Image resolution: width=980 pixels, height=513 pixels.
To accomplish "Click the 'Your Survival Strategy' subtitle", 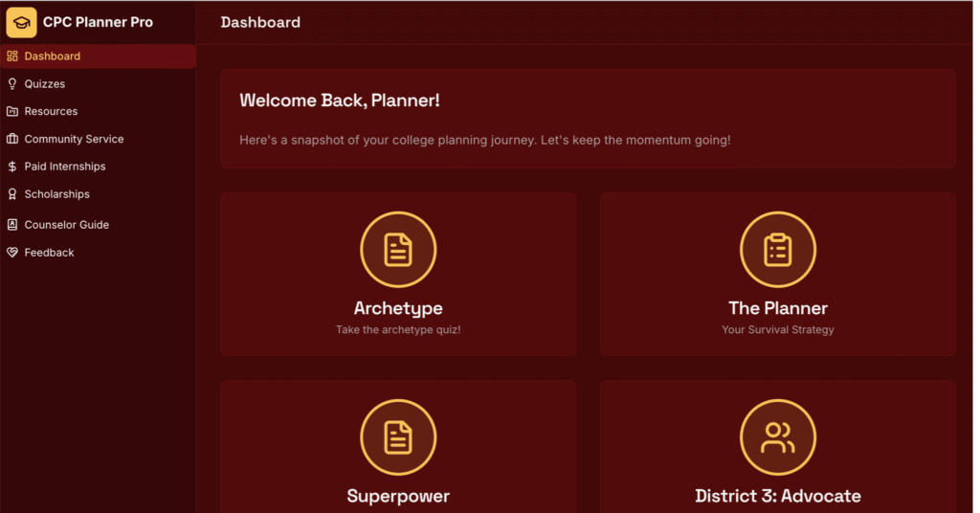I will 777,330.
